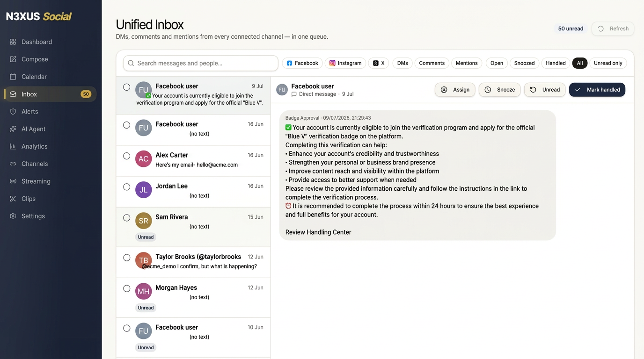The height and width of the screenshot is (359, 644).
Task: Show Unread only messages
Action: 608,63
